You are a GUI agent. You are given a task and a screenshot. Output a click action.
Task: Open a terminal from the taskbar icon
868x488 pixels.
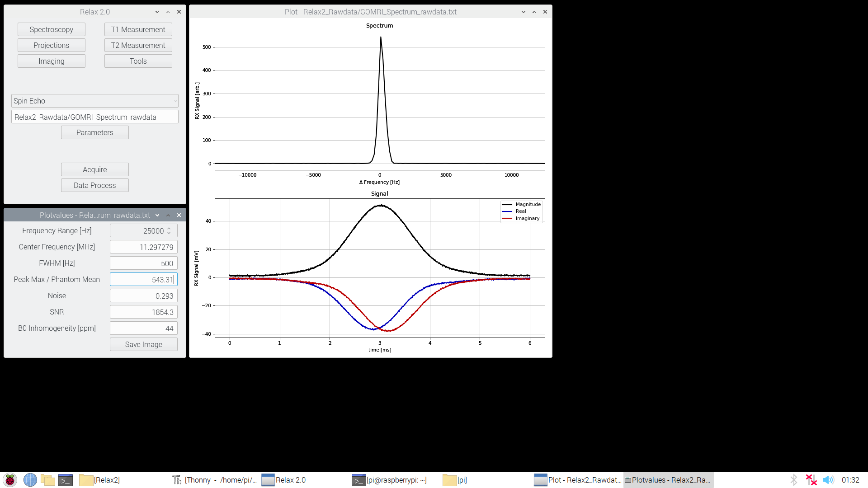[x=66, y=480]
